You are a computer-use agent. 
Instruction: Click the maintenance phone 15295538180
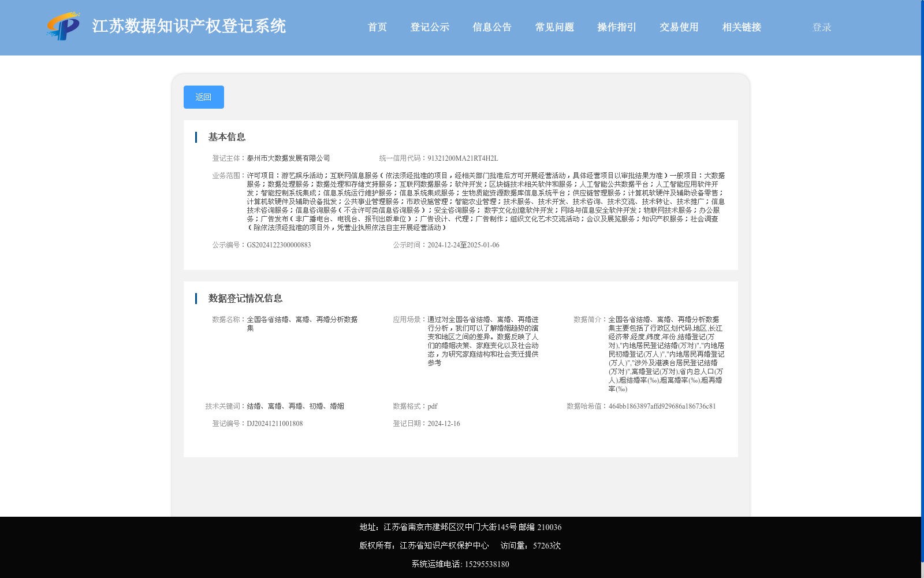(x=487, y=564)
